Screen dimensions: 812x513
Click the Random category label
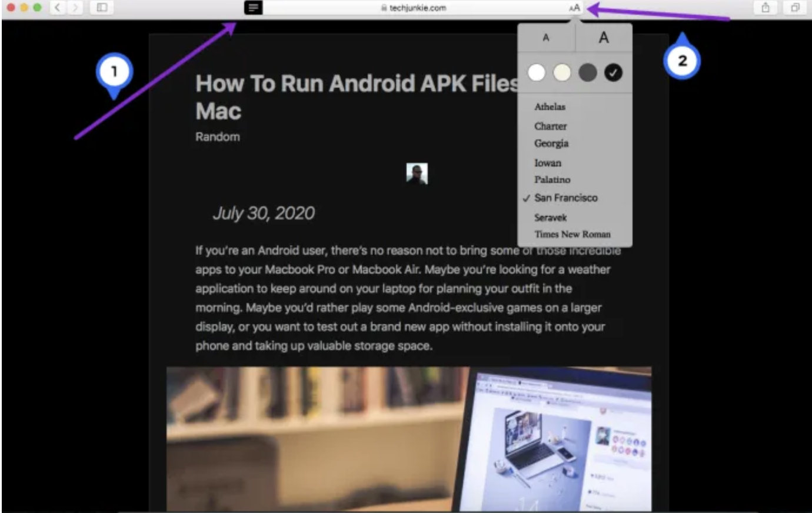point(218,136)
